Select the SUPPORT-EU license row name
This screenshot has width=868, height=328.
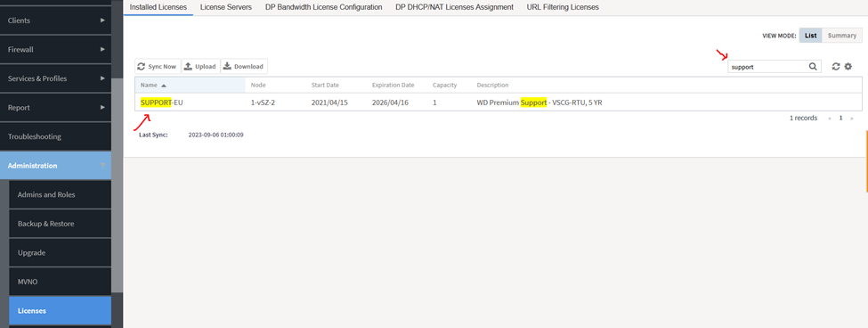click(162, 102)
